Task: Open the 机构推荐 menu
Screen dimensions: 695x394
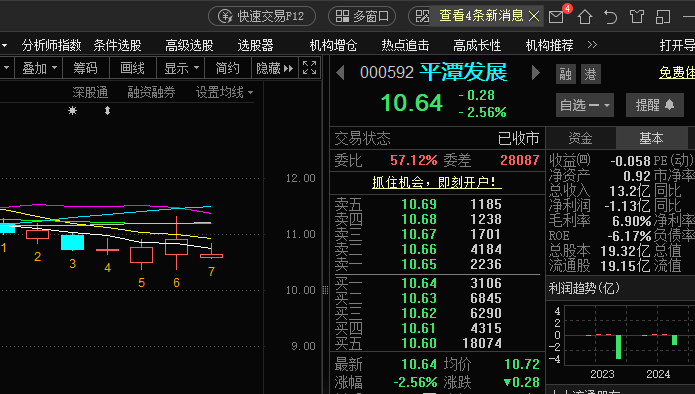Action: (549, 45)
